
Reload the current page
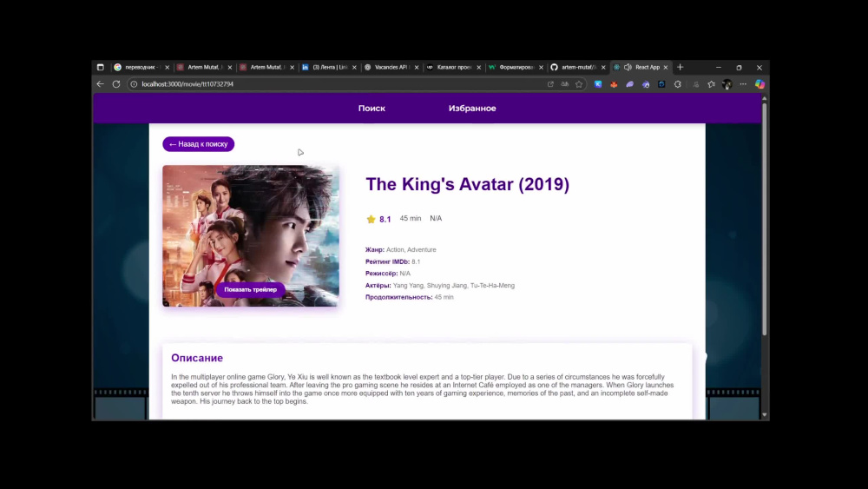tap(116, 84)
